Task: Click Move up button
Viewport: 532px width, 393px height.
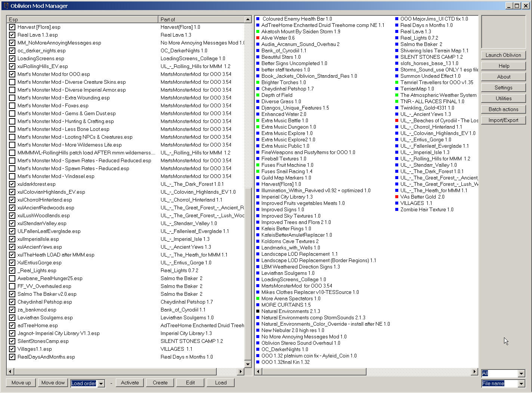Action: [21, 383]
